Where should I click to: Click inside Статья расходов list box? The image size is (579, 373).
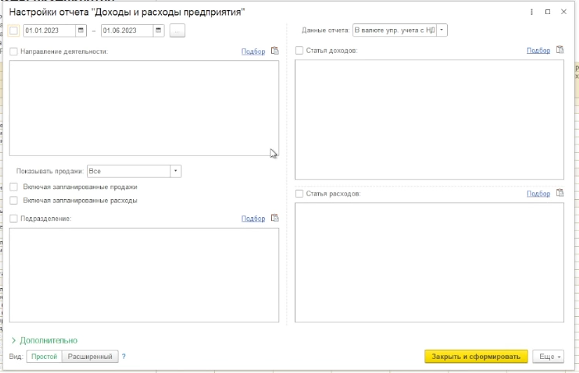point(429,262)
